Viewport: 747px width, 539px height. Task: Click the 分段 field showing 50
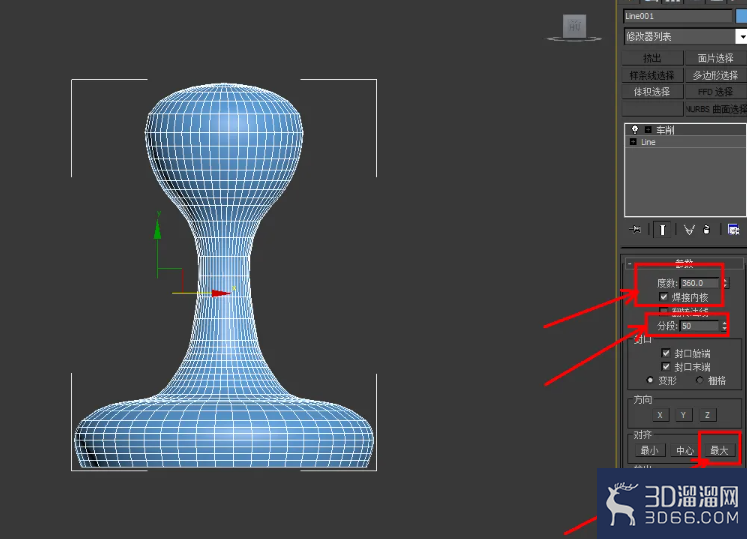point(699,326)
